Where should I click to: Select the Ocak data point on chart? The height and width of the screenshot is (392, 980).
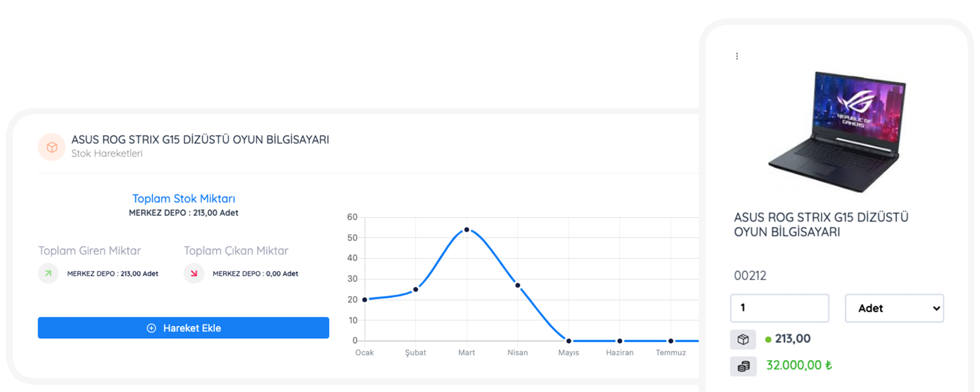pos(364,300)
